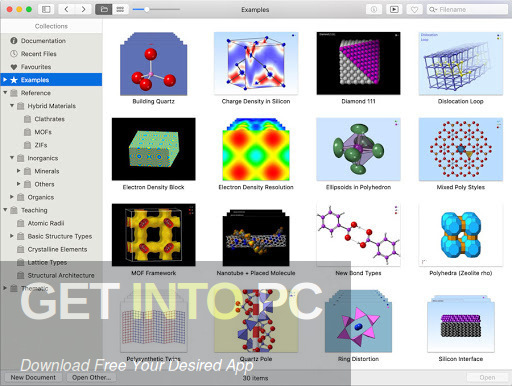
Task: Collapse the Inorganics folder
Action: point(12,158)
